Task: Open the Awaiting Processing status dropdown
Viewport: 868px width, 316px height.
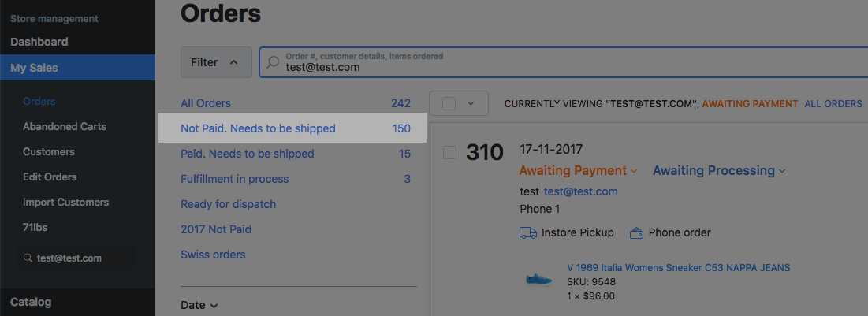Action: tap(718, 171)
